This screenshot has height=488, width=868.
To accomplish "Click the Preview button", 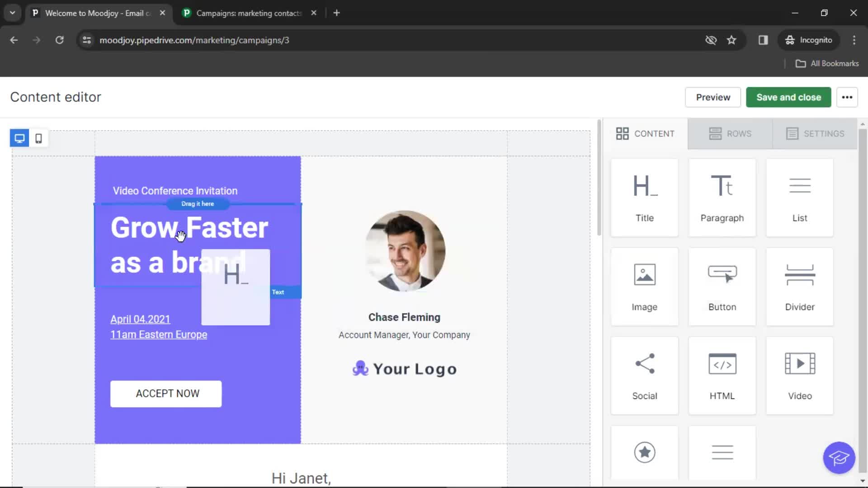I will 713,97.
